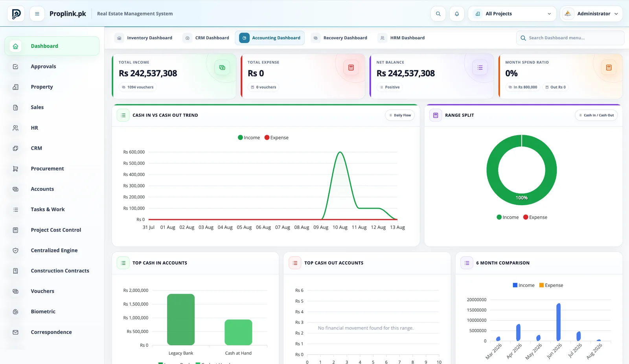
Task: Click the Jun 2026 income bar
Action: [x=558, y=322]
